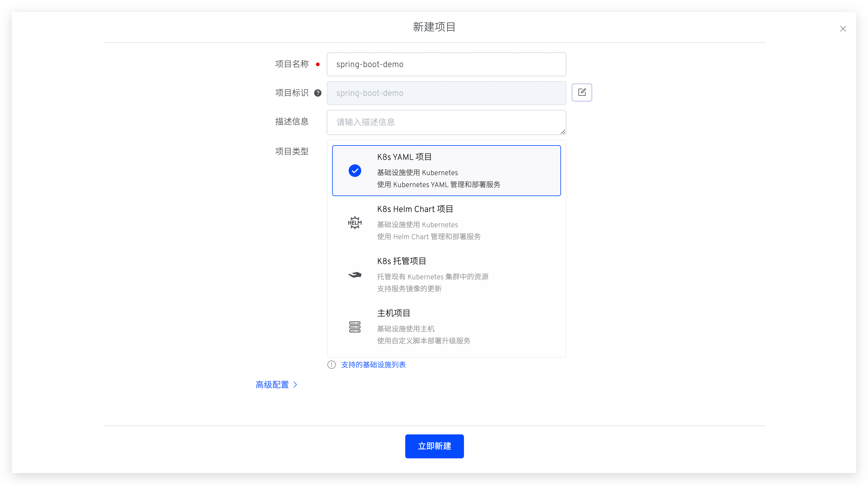Click the text 使用自定义脚本部署升级服务

pos(424,341)
